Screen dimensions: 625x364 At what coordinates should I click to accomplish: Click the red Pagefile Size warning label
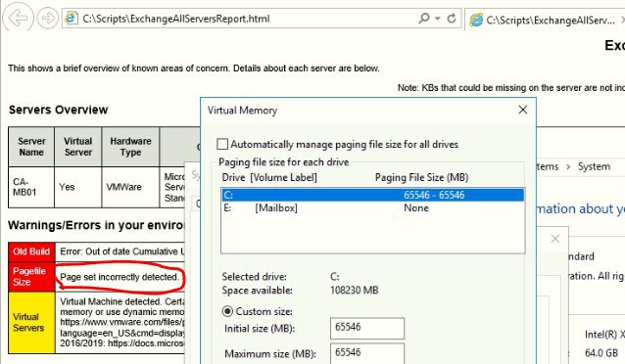(31, 276)
